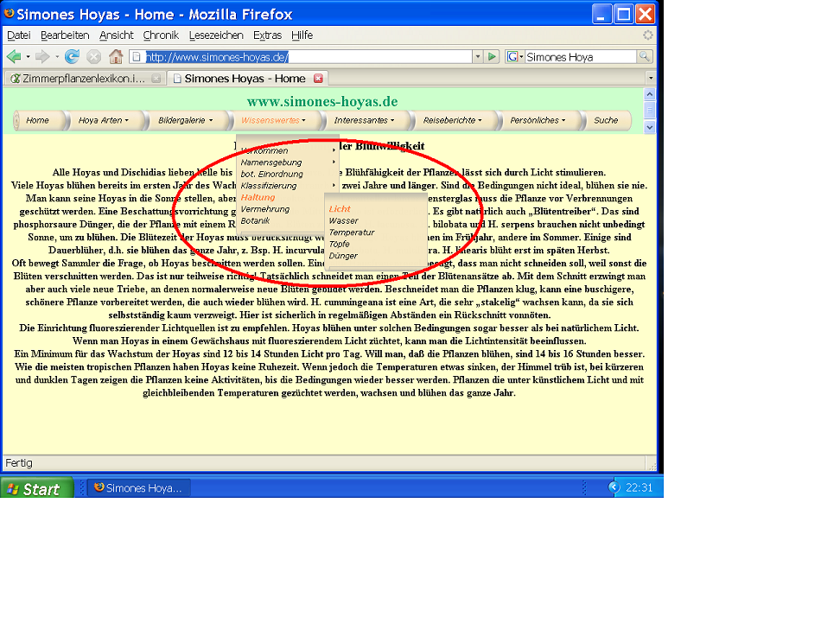Screen dimensions: 840x630
Task: Open the address bar history dropdown
Action: click(477, 57)
